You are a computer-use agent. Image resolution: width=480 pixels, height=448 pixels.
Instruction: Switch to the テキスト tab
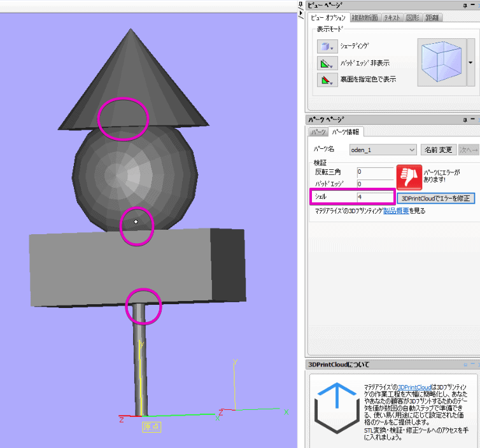391,18
